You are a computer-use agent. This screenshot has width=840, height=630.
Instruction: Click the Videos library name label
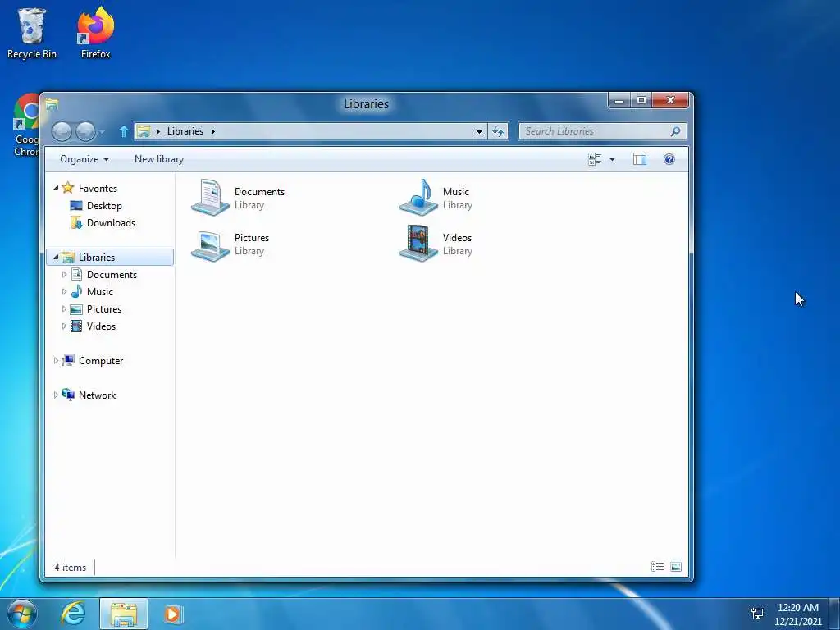[x=457, y=238]
